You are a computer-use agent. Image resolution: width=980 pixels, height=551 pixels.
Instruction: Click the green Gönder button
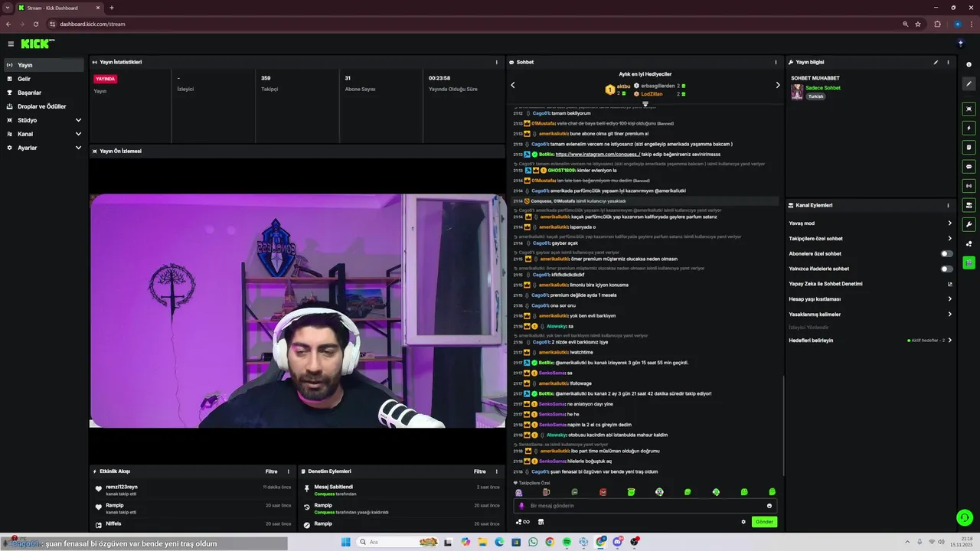[x=764, y=522]
